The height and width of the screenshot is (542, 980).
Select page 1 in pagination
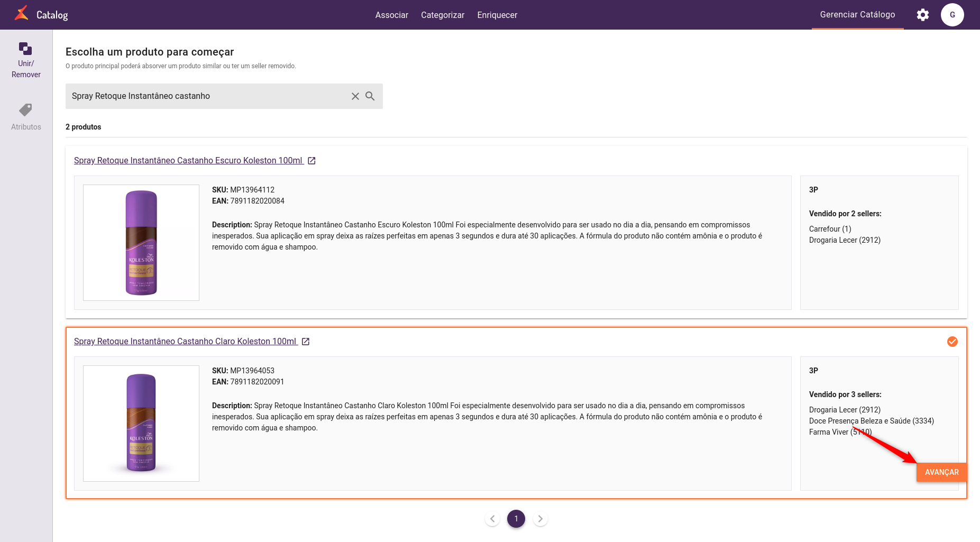pos(516,519)
